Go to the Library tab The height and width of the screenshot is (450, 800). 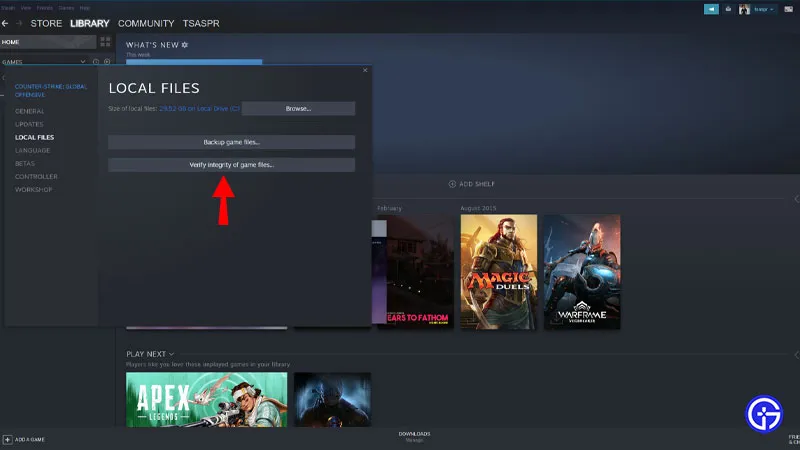coord(90,23)
